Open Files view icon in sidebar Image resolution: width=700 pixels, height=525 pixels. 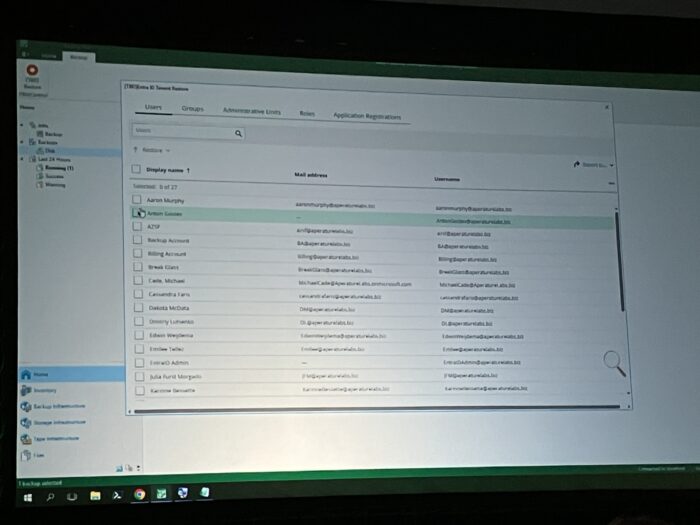26,455
